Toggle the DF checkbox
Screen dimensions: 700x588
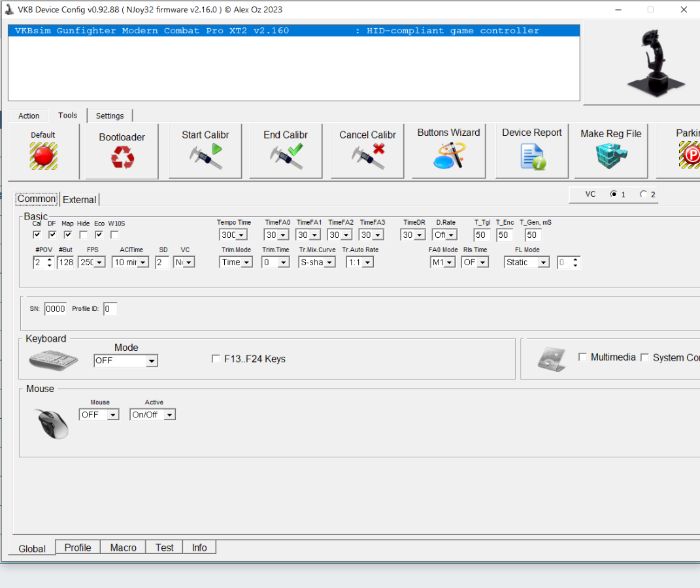point(53,235)
